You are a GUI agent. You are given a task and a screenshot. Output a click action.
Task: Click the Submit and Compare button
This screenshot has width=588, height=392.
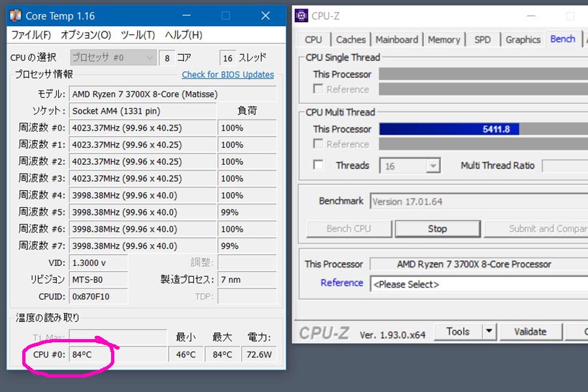(x=536, y=229)
